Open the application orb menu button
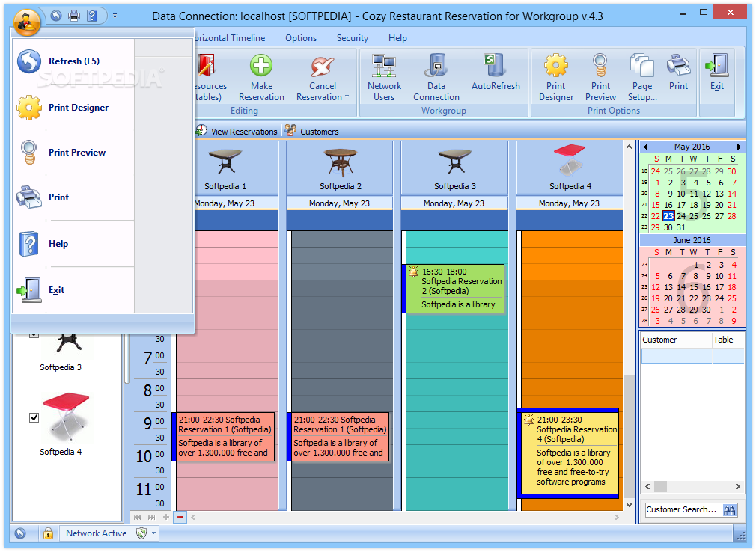This screenshot has width=756, height=552. click(26, 22)
